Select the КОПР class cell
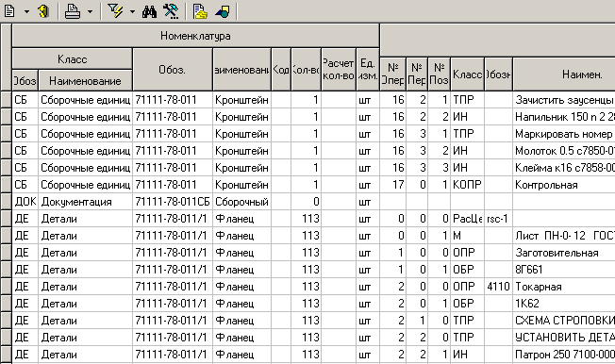This screenshot has height=364, width=615. (467, 185)
